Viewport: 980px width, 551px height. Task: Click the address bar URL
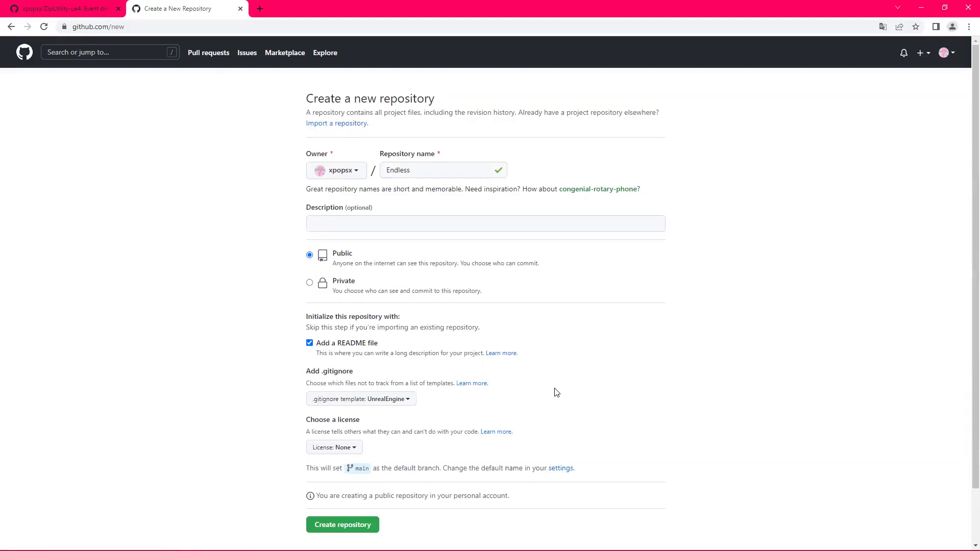pyautogui.click(x=98, y=27)
